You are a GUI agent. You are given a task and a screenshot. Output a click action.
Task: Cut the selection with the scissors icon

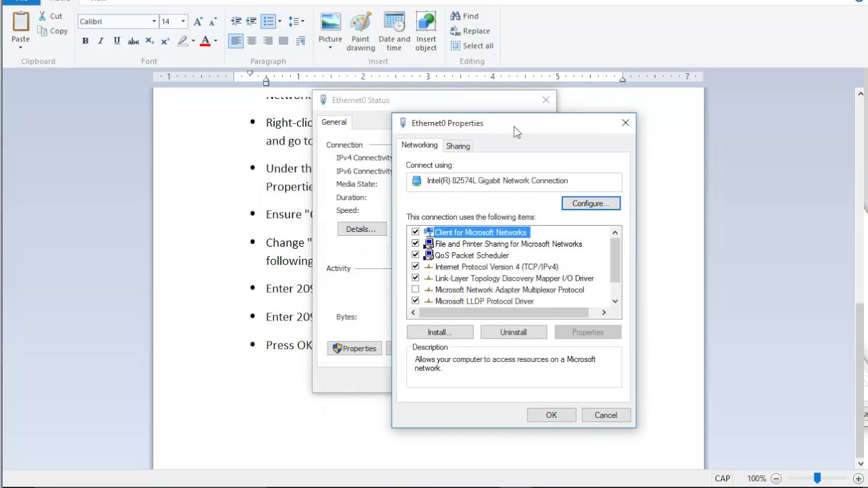click(42, 16)
